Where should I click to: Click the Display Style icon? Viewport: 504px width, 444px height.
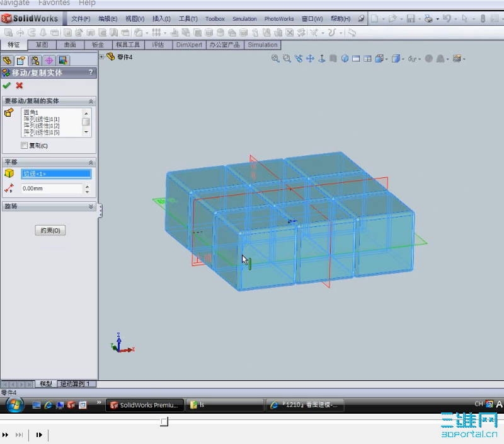pyautogui.click(x=396, y=59)
